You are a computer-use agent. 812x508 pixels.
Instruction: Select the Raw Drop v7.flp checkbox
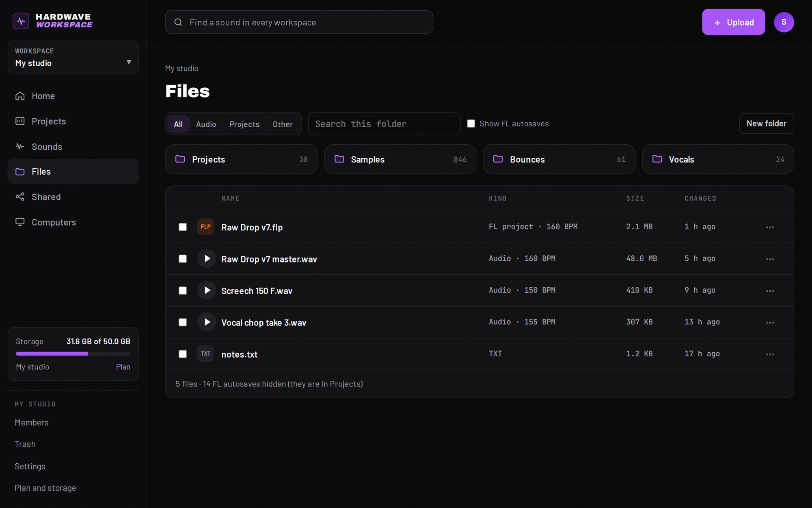tap(183, 227)
